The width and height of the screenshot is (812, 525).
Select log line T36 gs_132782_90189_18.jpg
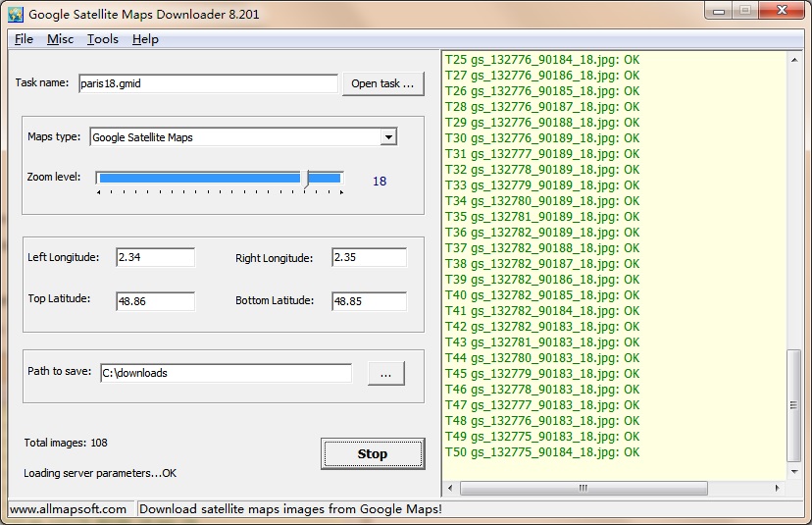[x=542, y=233]
